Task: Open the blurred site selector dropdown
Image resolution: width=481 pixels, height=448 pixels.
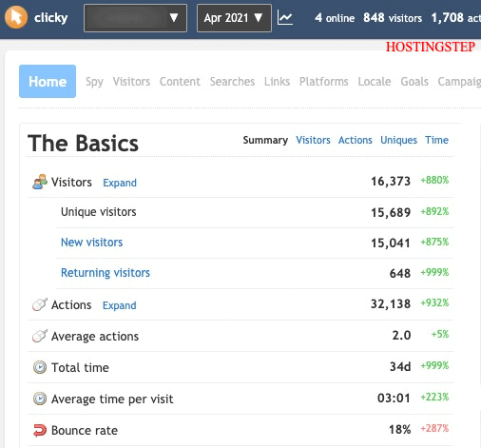Action: tap(135, 18)
